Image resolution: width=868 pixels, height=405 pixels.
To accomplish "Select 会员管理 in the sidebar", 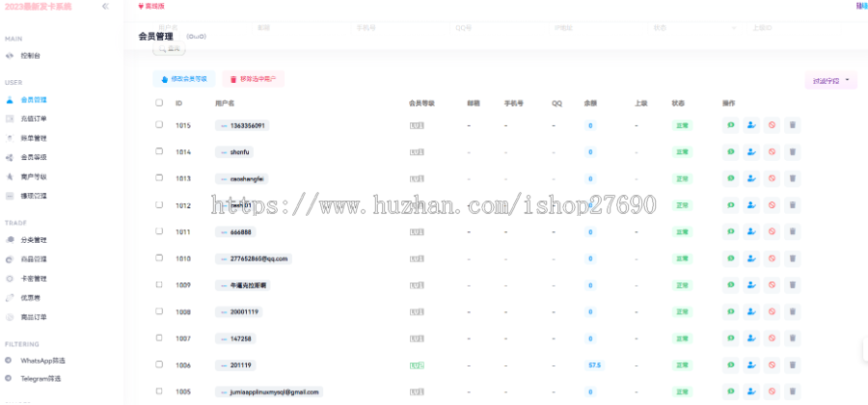I will [x=34, y=100].
